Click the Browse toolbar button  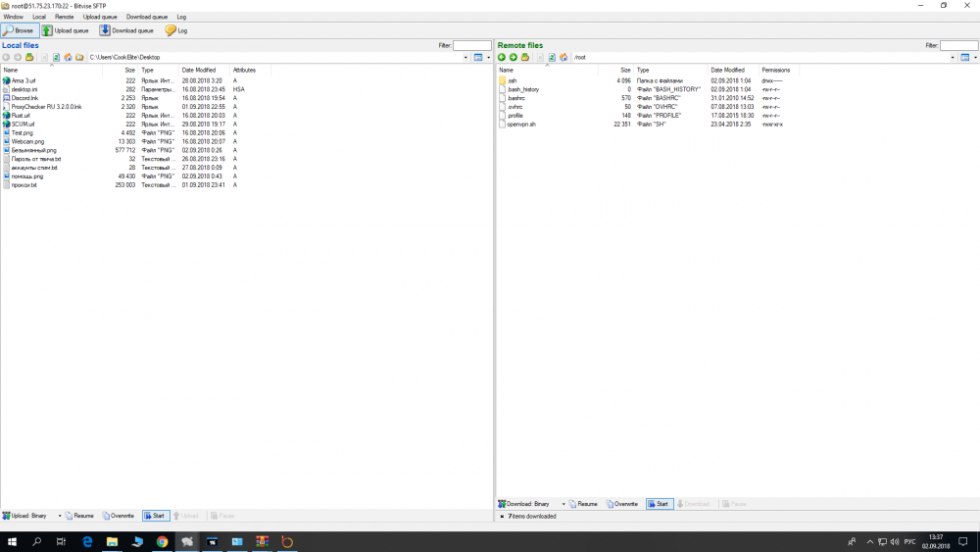[20, 30]
